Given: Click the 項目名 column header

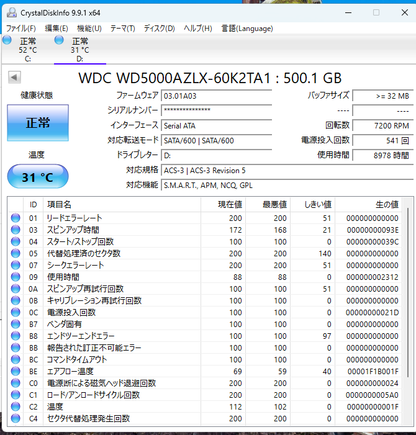Looking at the screenshot, I should pos(122,205).
